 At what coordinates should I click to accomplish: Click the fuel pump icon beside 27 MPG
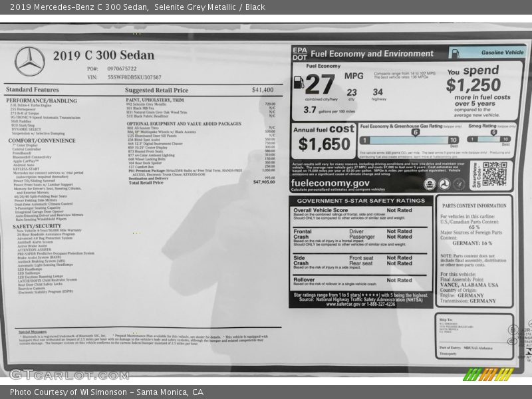(x=298, y=82)
